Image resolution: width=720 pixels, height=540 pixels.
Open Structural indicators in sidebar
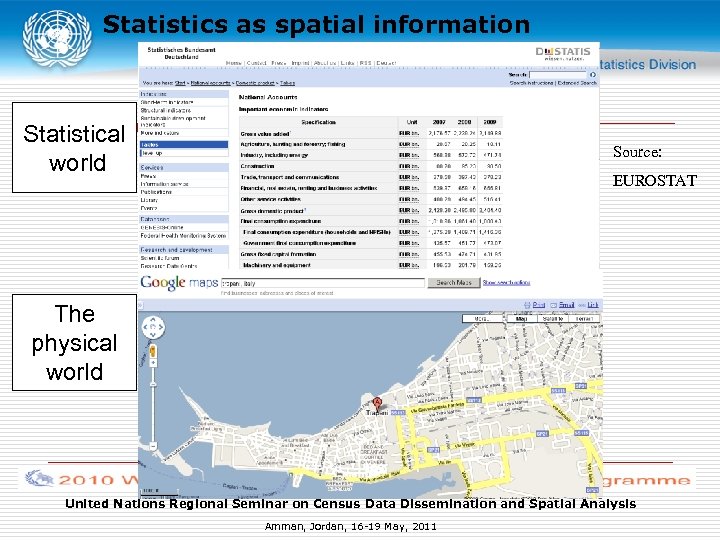click(x=166, y=111)
